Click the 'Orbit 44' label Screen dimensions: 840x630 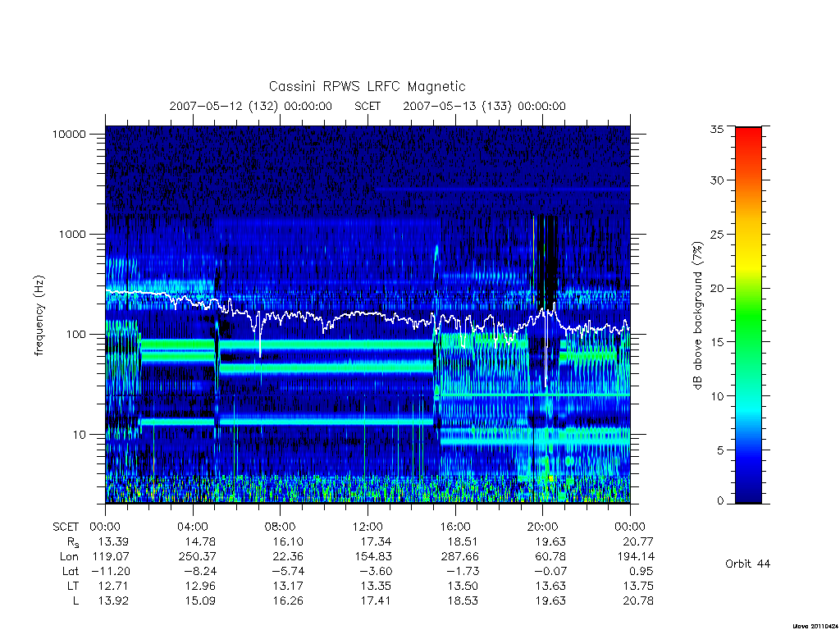pos(747,564)
